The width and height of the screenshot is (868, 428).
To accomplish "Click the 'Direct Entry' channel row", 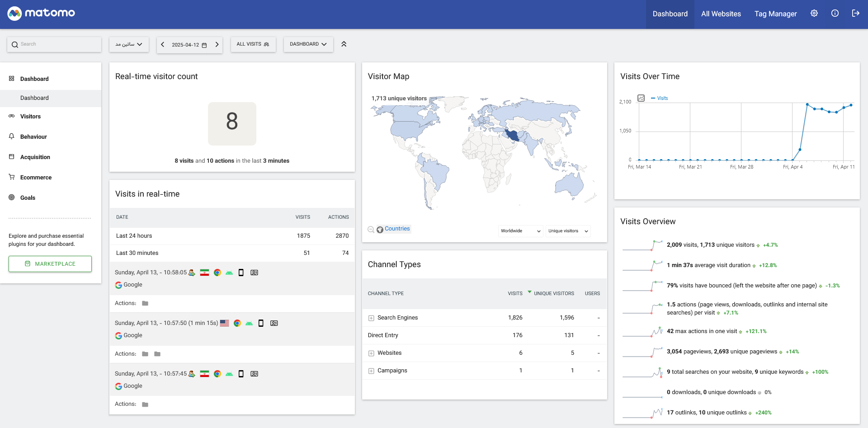I will tap(484, 335).
